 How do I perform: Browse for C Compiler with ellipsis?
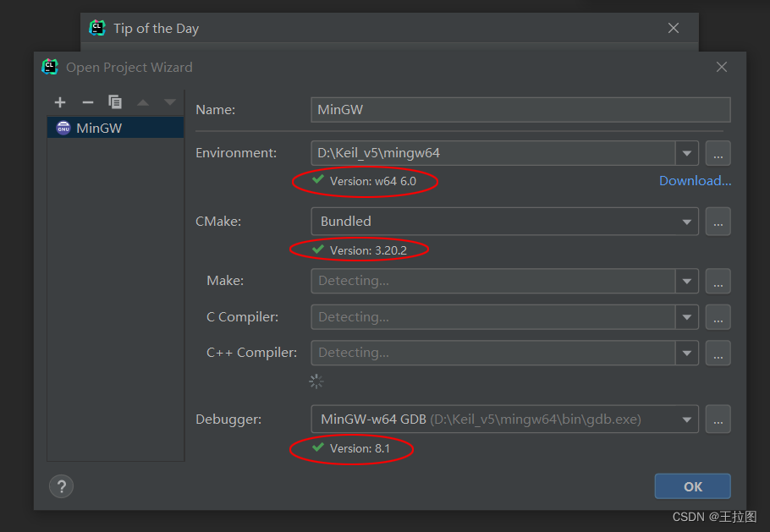coord(718,317)
